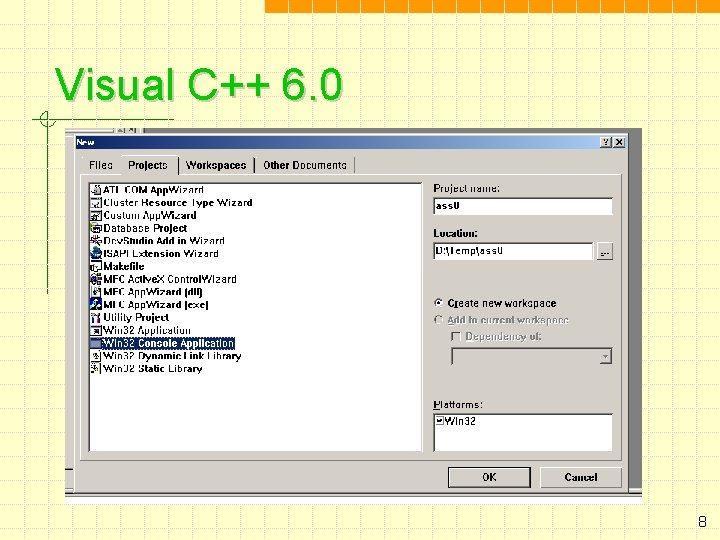
Task: Select MFC AppWizard (dll) entry
Action: coord(153,292)
